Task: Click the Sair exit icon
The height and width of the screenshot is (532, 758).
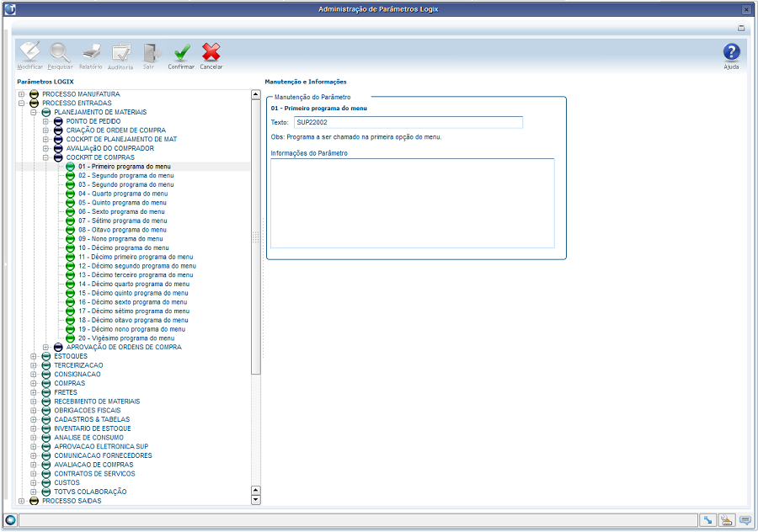Action: point(152,52)
